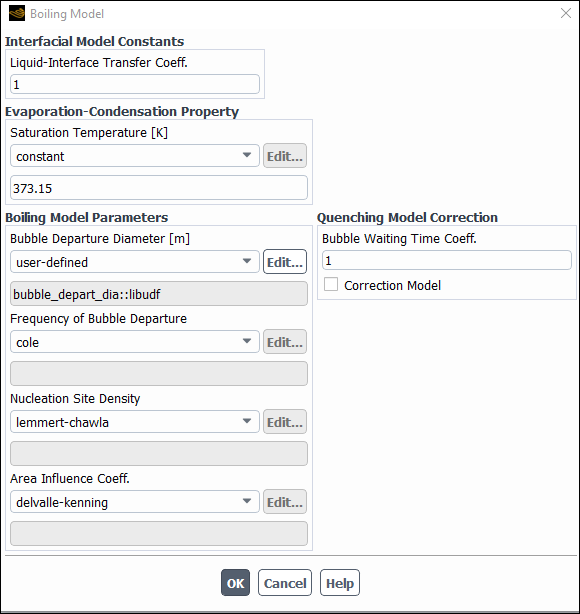Click Edit... next to Saturation Temperature

pos(285,156)
